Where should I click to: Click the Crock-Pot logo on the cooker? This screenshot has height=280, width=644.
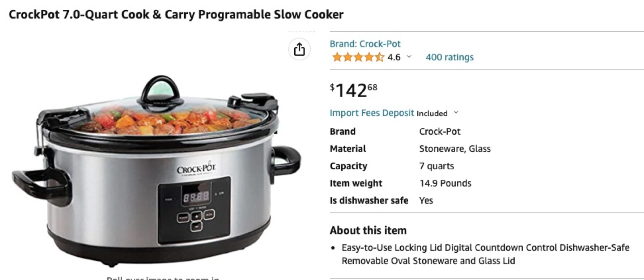196,170
